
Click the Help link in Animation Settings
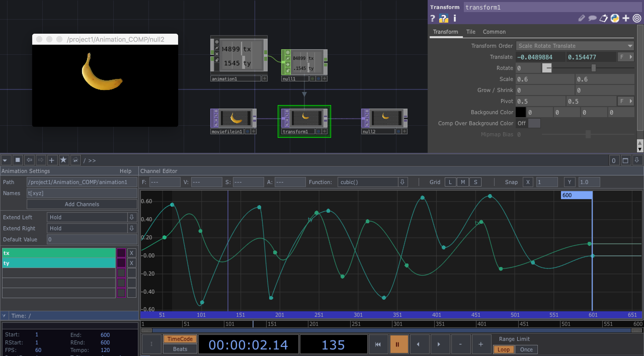click(x=126, y=171)
